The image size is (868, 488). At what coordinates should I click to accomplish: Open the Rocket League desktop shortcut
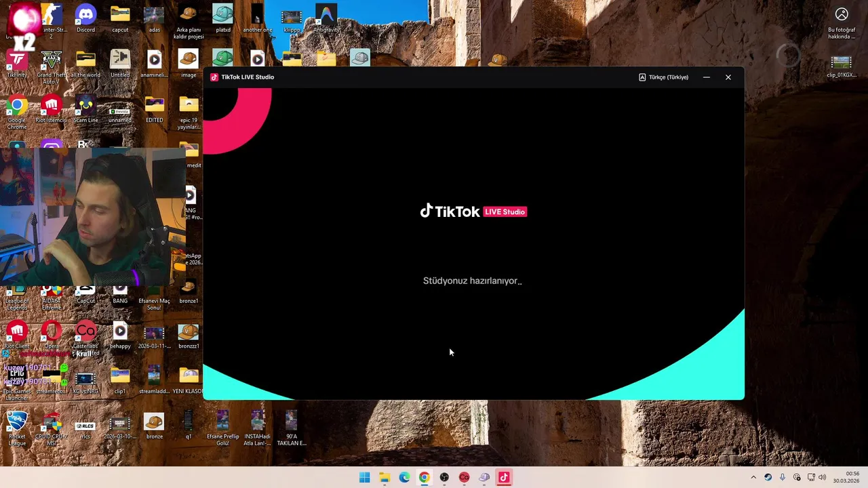tap(17, 429)
